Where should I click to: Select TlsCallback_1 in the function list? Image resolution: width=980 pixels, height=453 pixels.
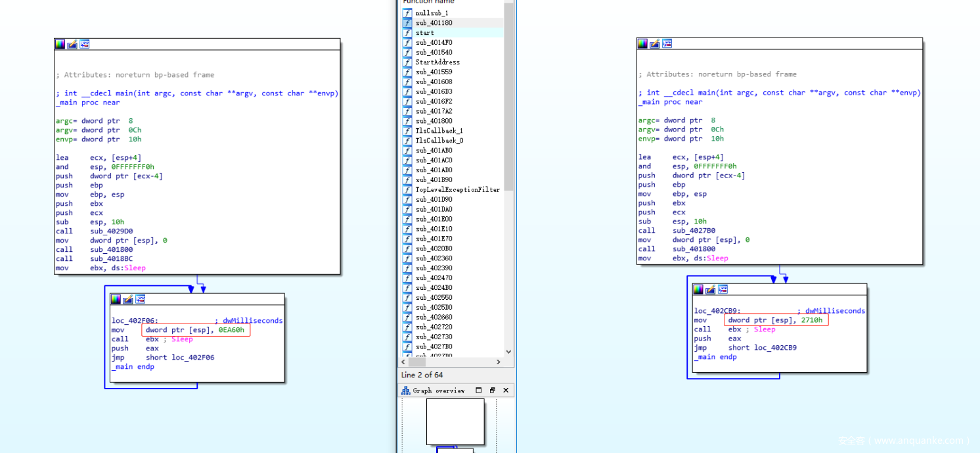(439, 131)
